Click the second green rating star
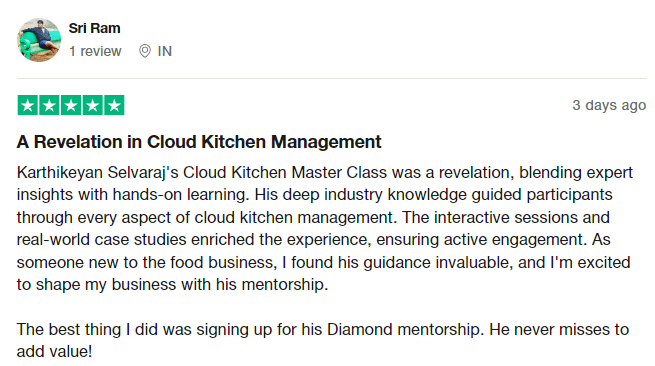This screenshot has width=655, height=366. (x=49, y=105)
